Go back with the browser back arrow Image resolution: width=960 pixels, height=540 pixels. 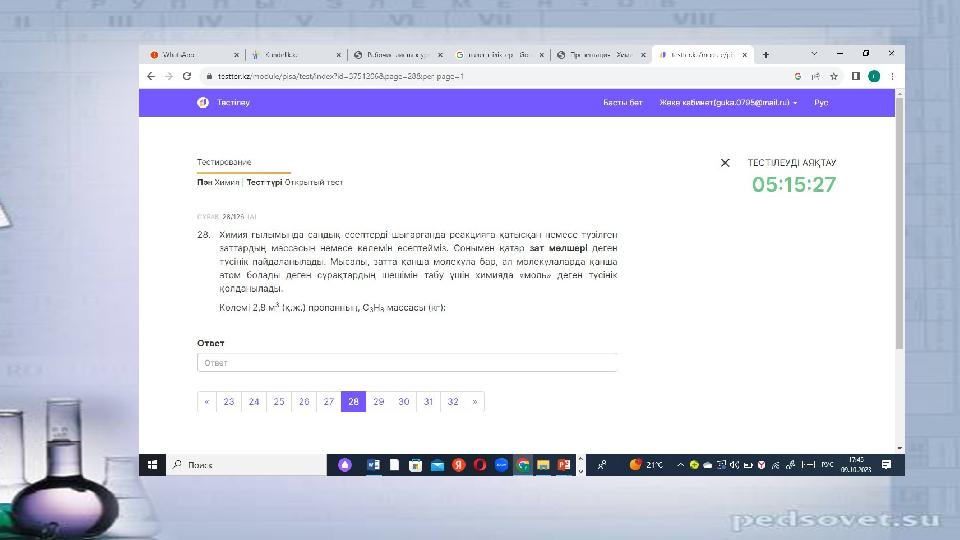tap(151, 77)
